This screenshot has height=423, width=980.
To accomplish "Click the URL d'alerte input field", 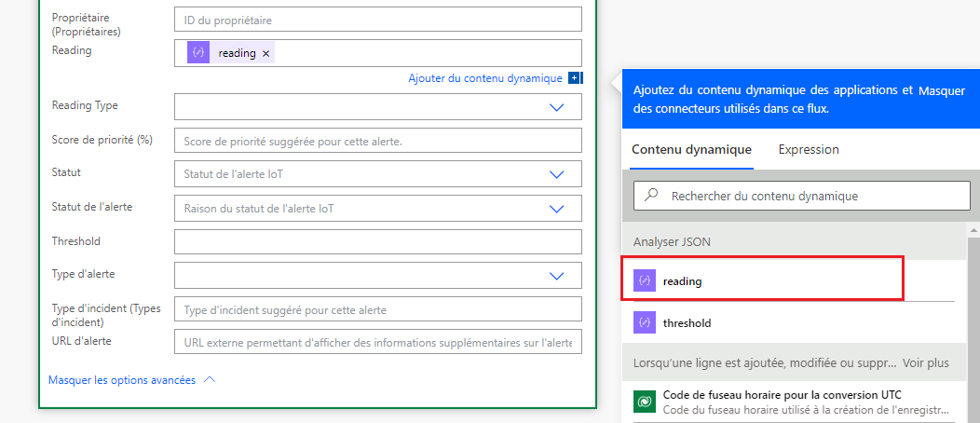I will [x=378, y=342].
